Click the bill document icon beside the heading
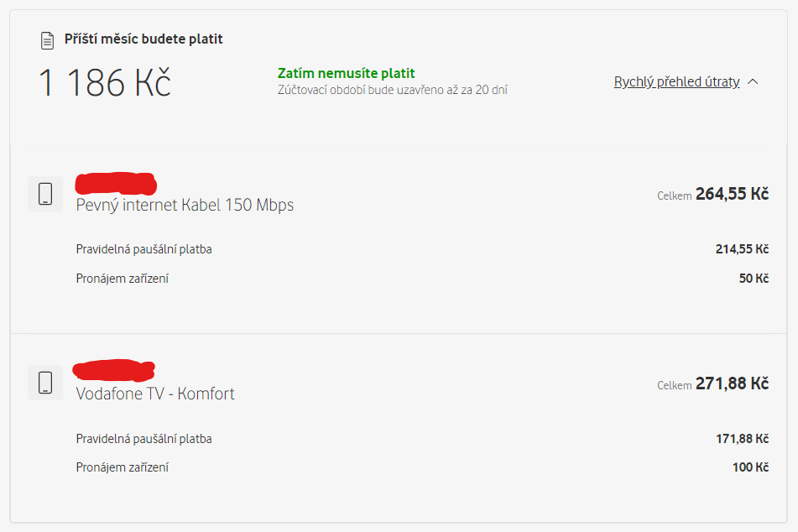The height and width of the screenshot is (532, 798). (47, 40)
